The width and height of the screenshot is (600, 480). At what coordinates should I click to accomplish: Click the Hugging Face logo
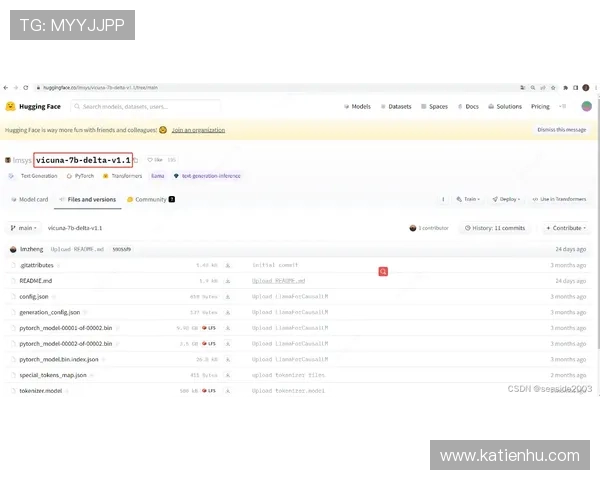[33, 106]
